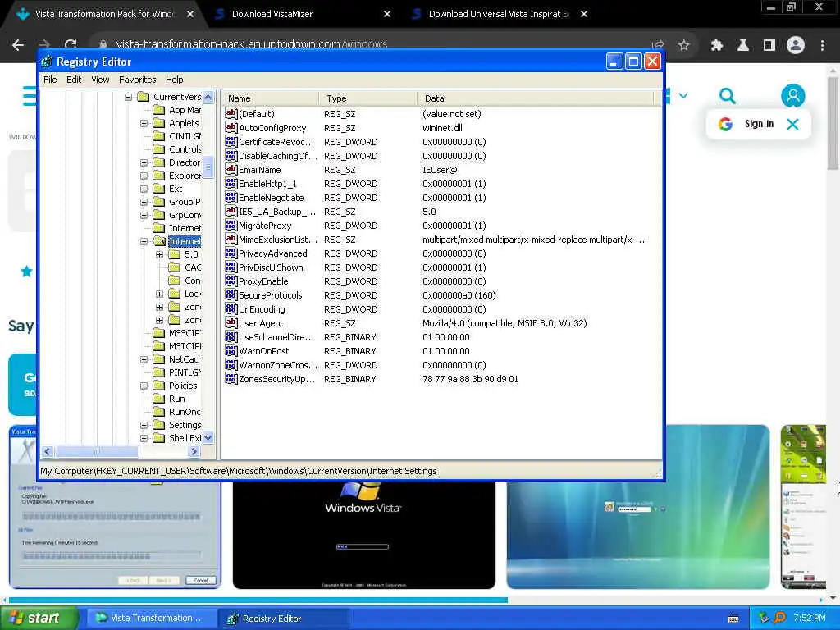This screenshot has height=630, width=840.
Task: Click the Windows Vista boot screenshot thumbnail
Action: click(363, 535)
